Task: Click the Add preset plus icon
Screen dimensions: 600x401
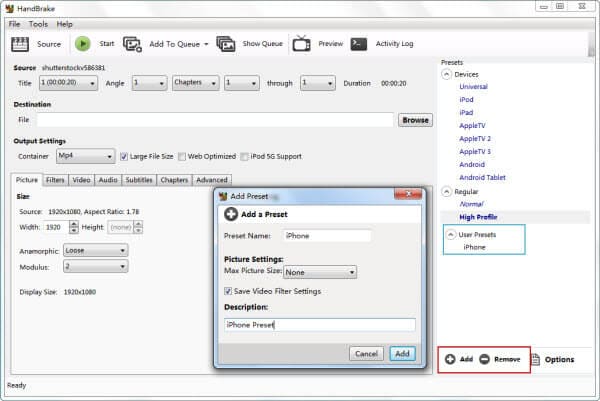Action: coord(450,359)
